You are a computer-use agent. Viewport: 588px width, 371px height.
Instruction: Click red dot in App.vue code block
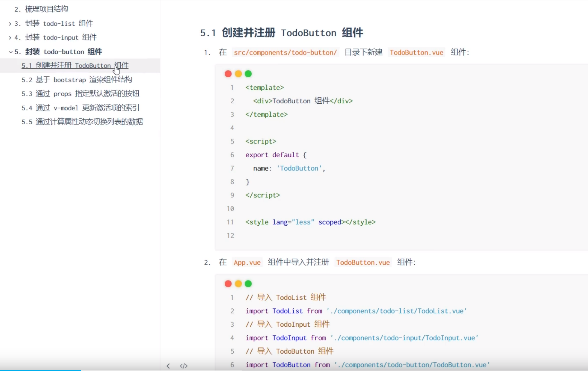tap(228, 284)
